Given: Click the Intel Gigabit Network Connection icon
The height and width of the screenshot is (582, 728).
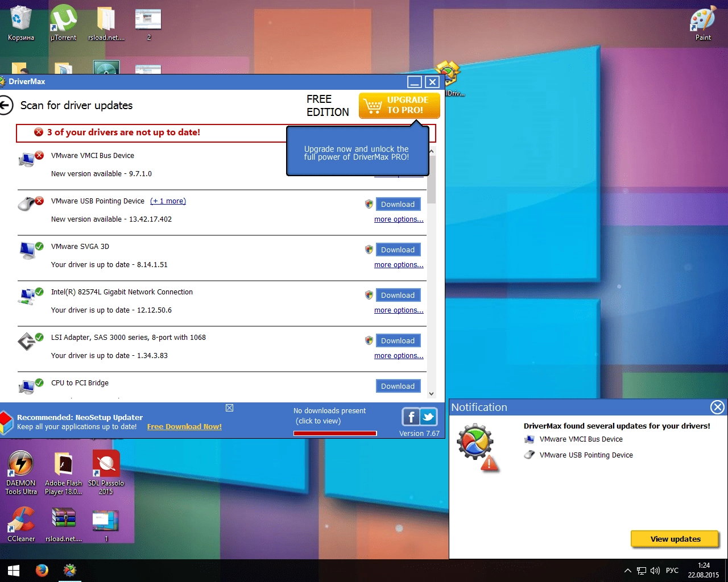Looking at the screenshot, I should (30, 295).
